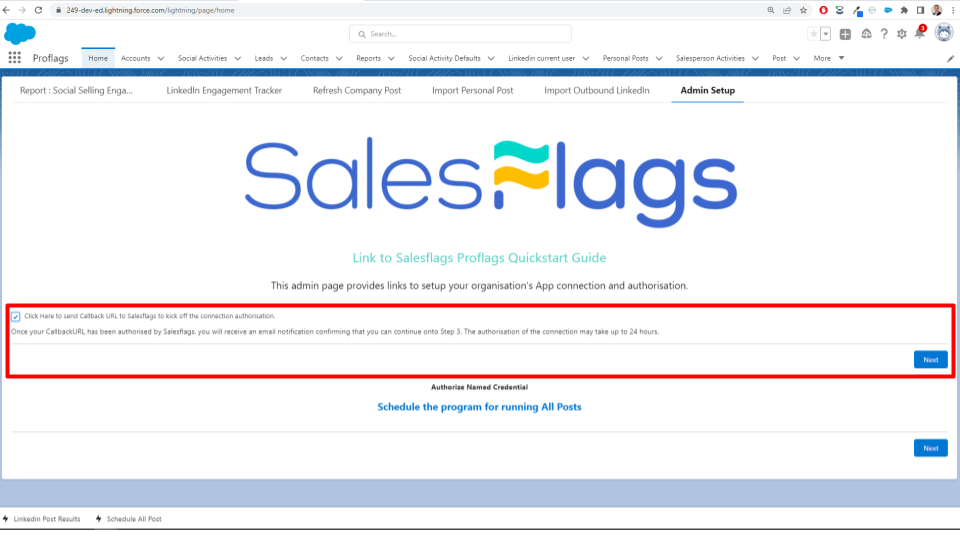Click the share page icon in address bar
This screenshot has width=960, height=540.
pyautogui.click(x=787, y=10)
